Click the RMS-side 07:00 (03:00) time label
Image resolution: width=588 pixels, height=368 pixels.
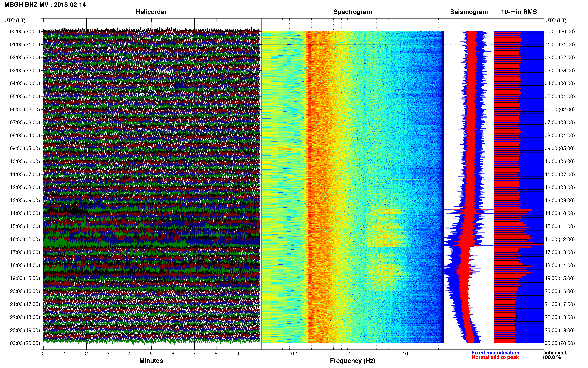tap(560, 122)
